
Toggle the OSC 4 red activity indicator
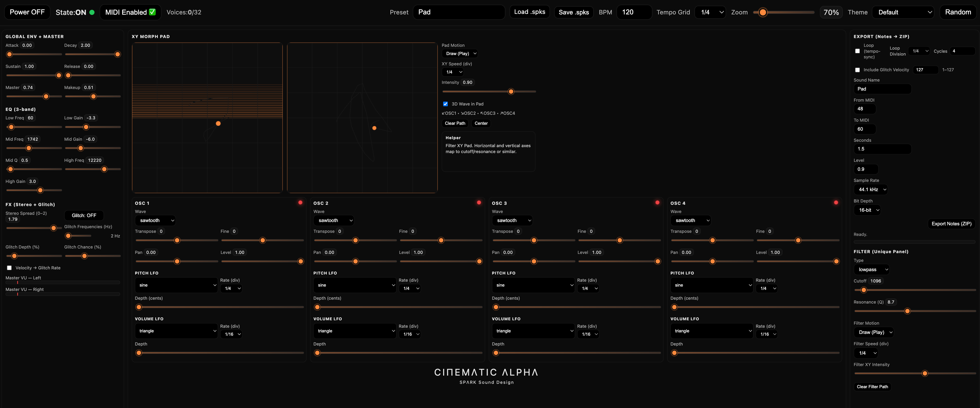click(x=836, y=203)
